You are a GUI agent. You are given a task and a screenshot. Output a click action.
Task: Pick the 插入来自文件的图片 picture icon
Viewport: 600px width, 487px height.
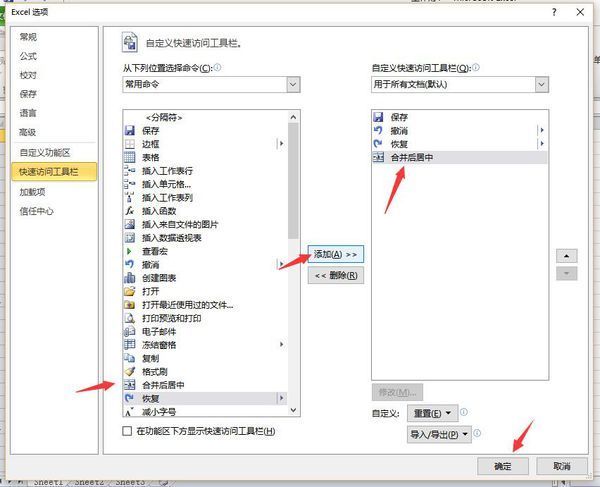130,225
